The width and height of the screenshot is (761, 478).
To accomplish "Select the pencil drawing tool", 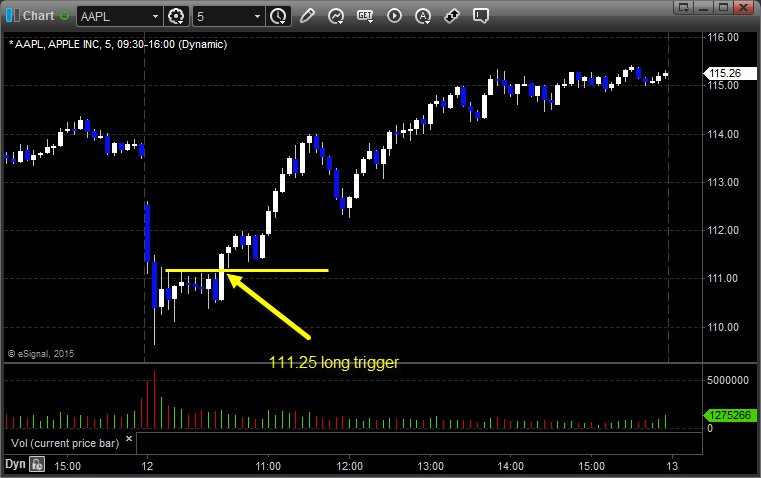I will [307, 16].
